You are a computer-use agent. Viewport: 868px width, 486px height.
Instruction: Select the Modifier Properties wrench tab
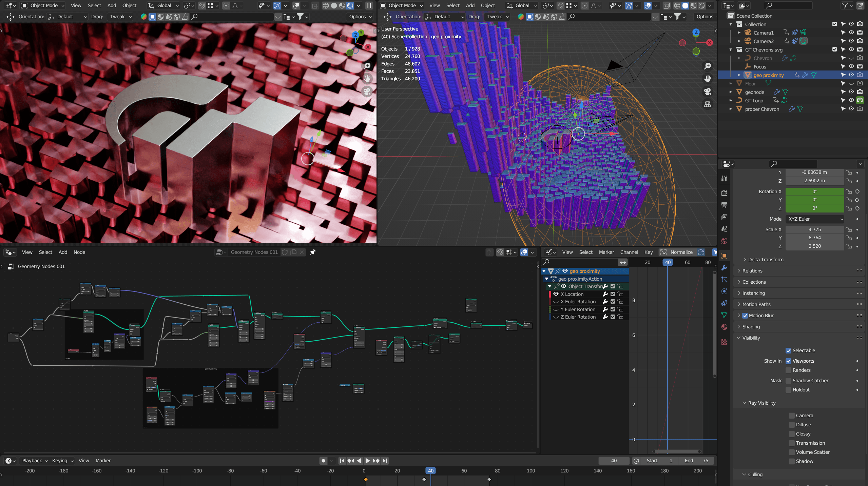click(724, 268)
